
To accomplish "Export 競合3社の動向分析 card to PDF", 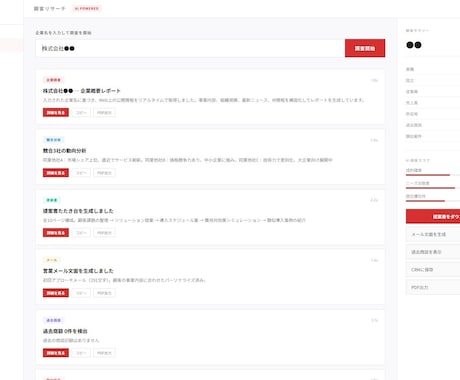I will tap(104, 173).
